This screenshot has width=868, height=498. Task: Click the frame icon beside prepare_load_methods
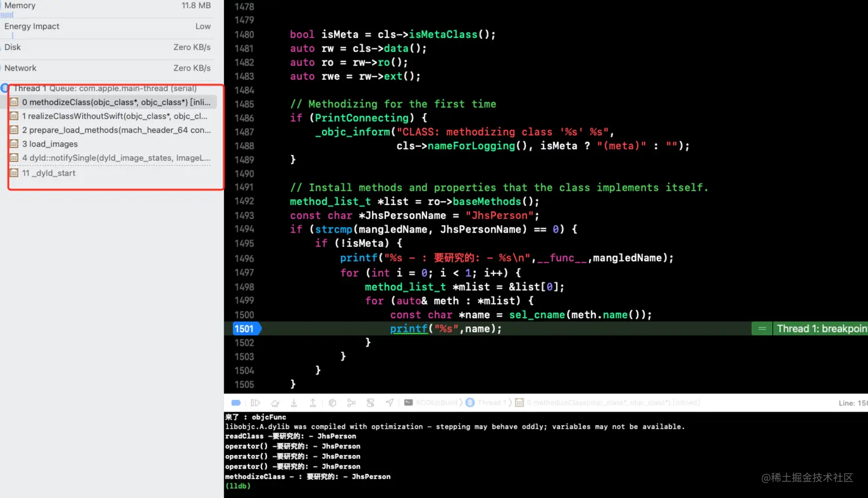click(14, 130)
